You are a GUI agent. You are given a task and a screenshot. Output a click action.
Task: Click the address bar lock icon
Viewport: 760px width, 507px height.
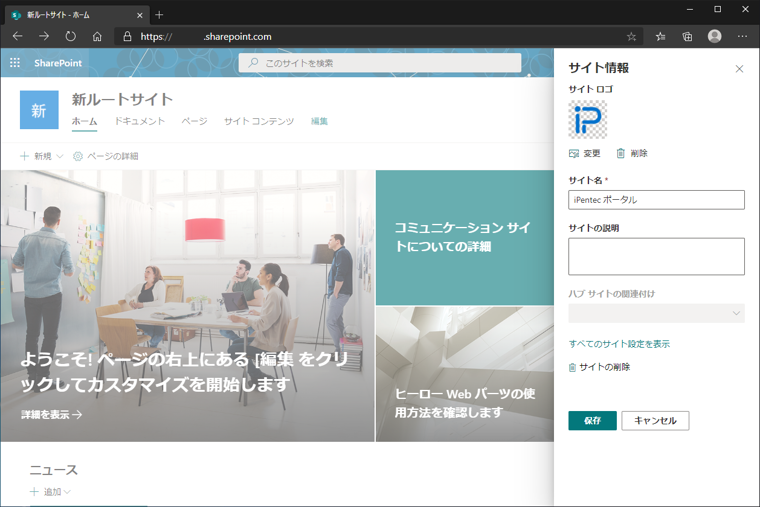point(127,36)
